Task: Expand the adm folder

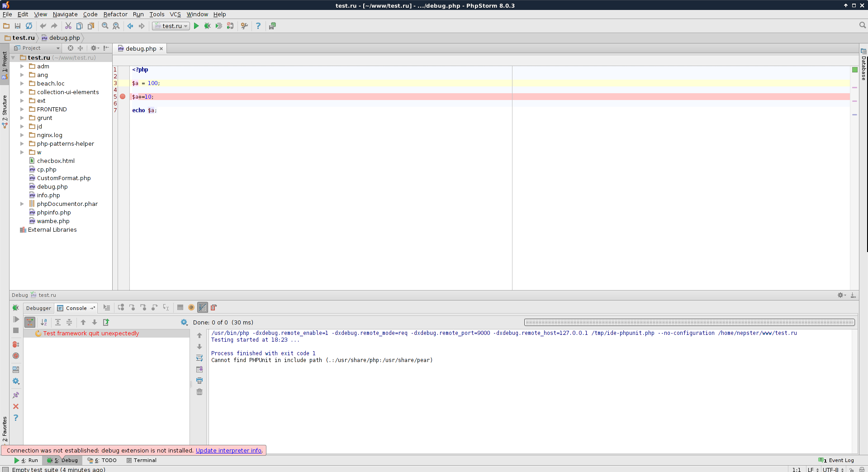Action: 22,66
